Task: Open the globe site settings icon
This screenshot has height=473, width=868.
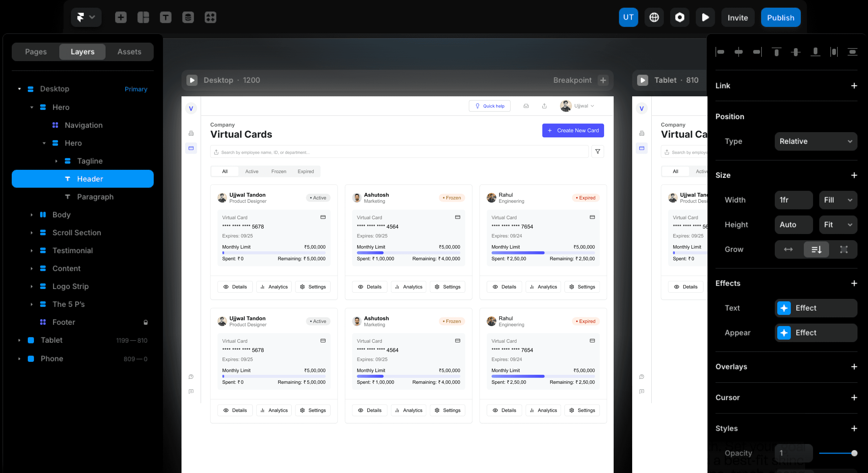Action: pos(654,17)
